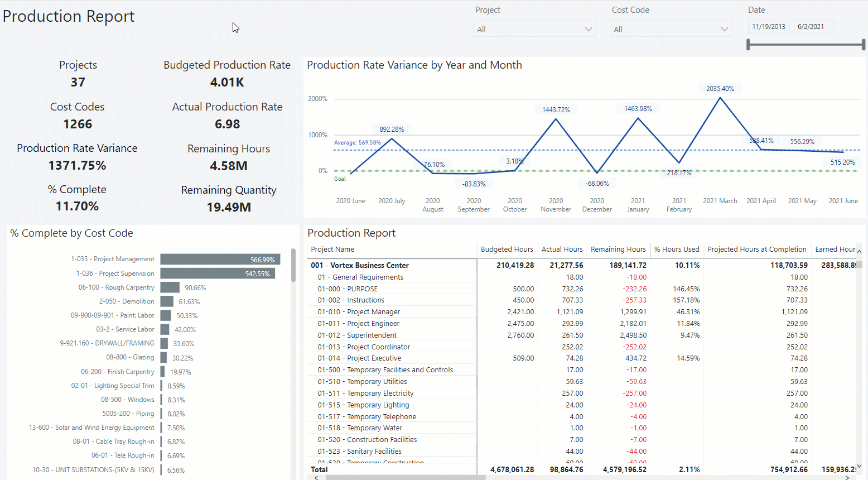
Task: Sort by Projected Hours at Completion header
Action: click(756, 249)
